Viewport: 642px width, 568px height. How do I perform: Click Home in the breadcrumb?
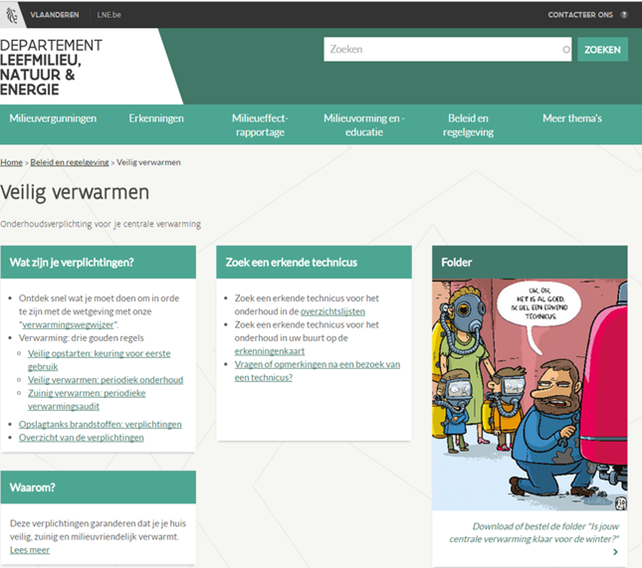11,162
